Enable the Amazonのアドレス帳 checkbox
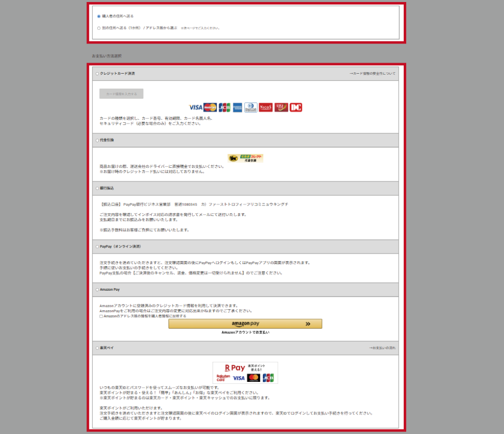 coord(101,316)
